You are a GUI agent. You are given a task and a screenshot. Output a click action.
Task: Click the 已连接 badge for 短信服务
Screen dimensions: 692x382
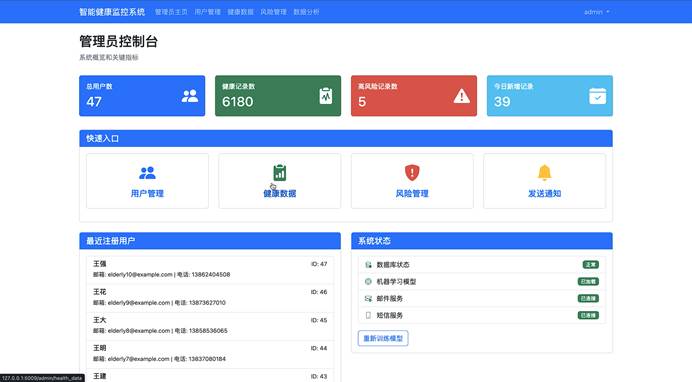pyautogui.click(x=588, y=315)
